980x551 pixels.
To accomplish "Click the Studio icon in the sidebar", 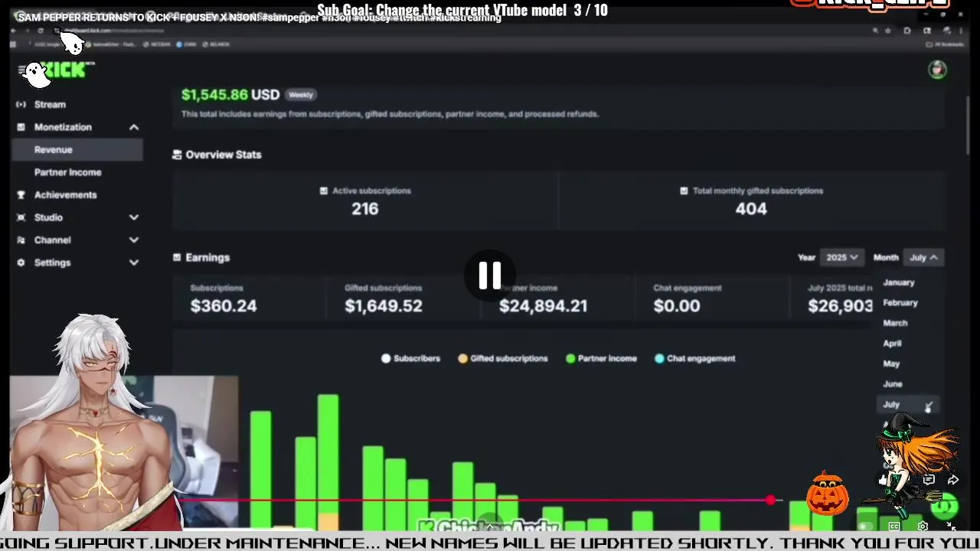I will pos(21,217).
